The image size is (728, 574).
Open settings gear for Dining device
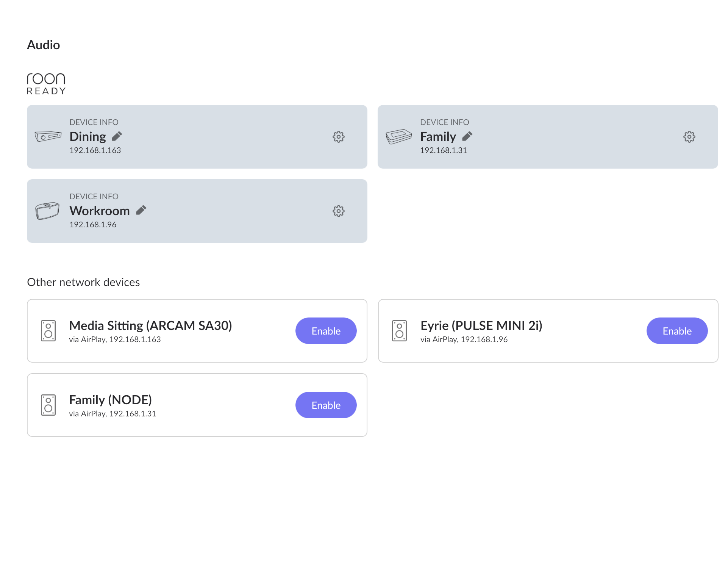[x=338, y=137]
